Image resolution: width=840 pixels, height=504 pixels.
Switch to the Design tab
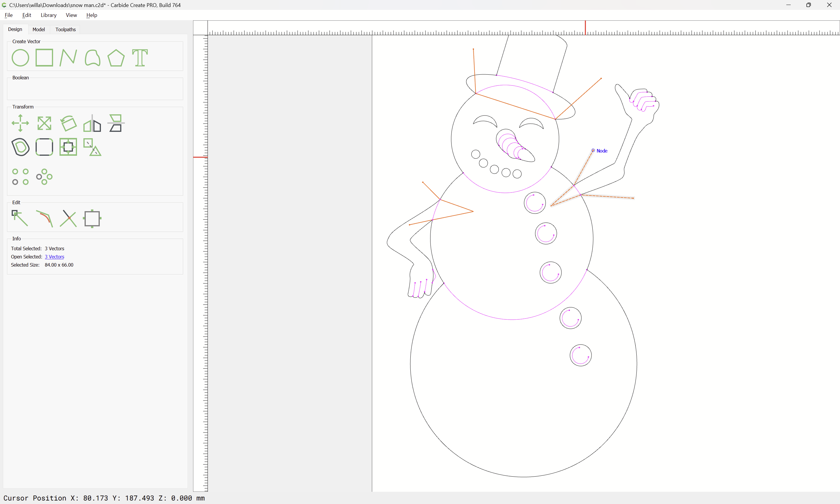pyautogui.click(x=15, y=29)
